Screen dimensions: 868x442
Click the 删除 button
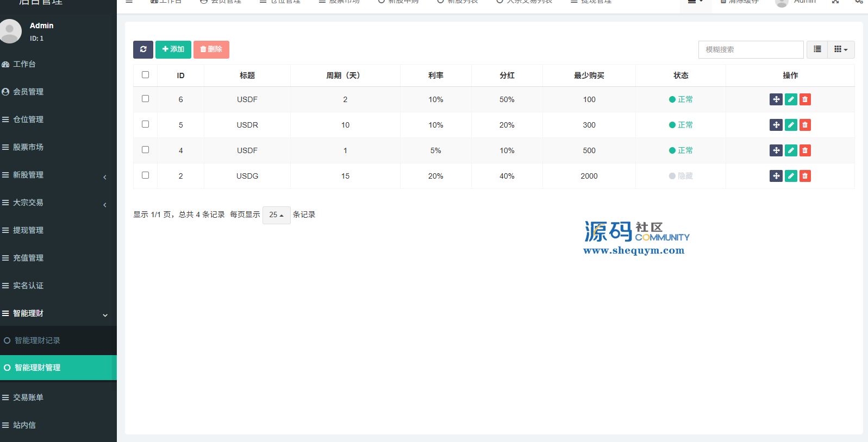point(211,49)
